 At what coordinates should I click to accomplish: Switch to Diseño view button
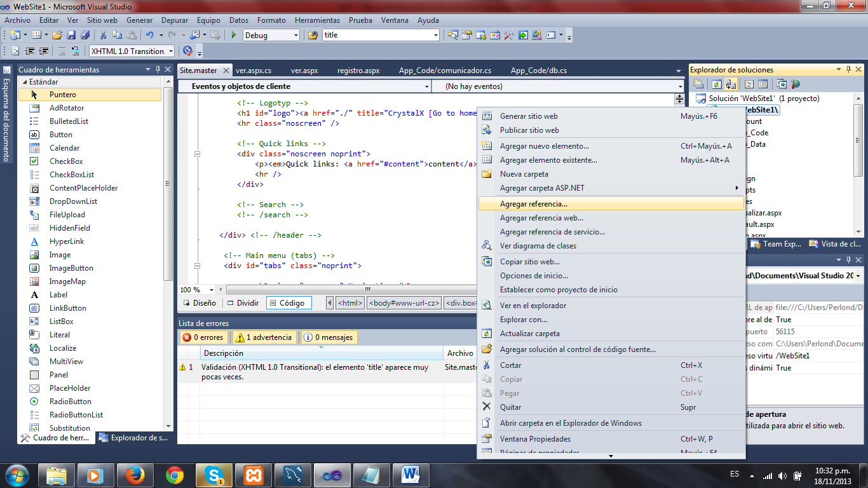coord(200,303)
